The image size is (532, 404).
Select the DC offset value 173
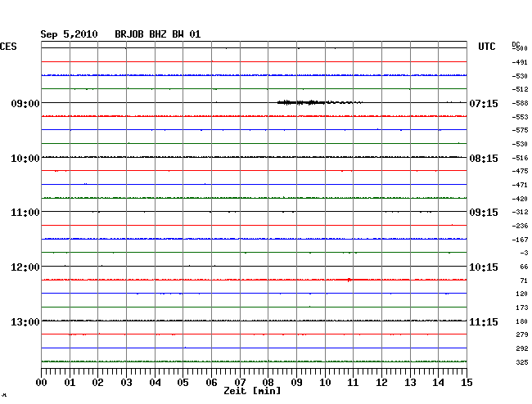click(x=522, y=307)
